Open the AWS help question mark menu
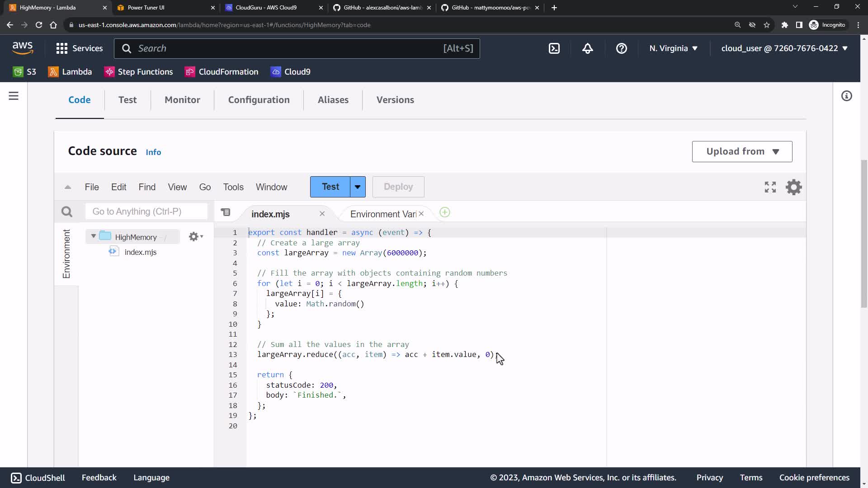Viewport: 868px width, 488px height. tap(621, 48)
